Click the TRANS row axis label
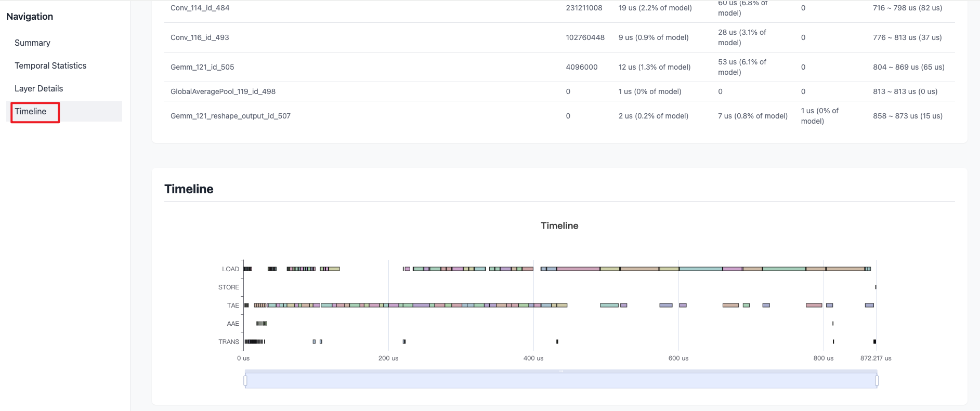The image size is (980, 411). tap(229, 342)
